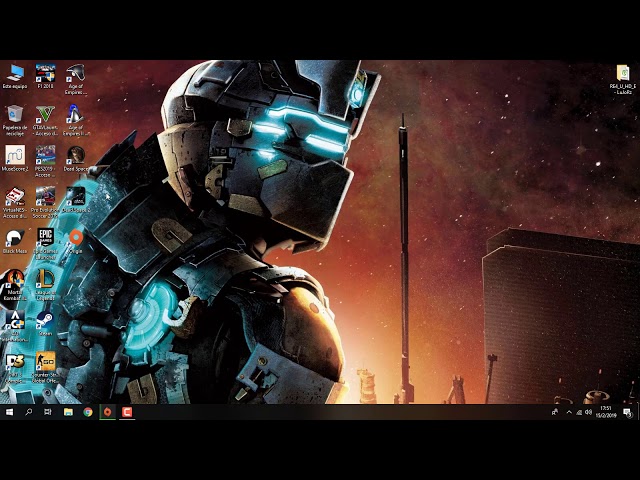Image resolution: width=640 pixels, height=480 pixels.
Task: Open the Dead Space 2 shortcut
Action: pyautogui.click(x=76, y=200)
